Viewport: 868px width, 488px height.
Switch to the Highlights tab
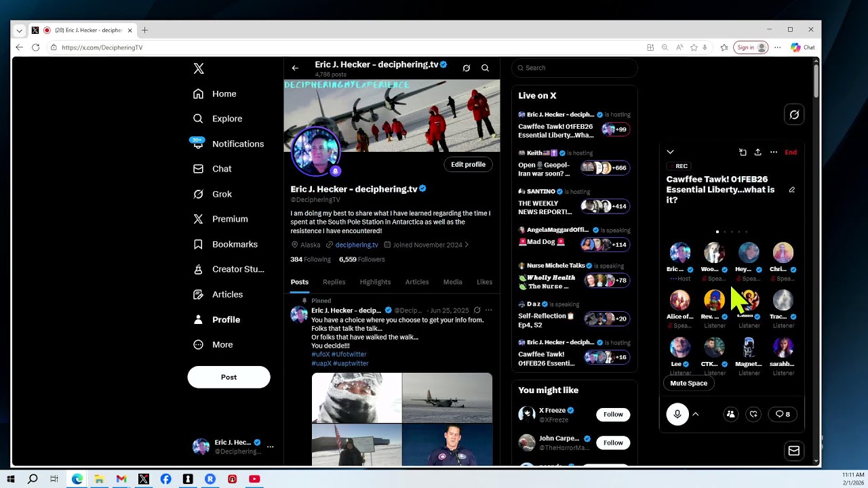pyautogui.click(x=375, y=282)
